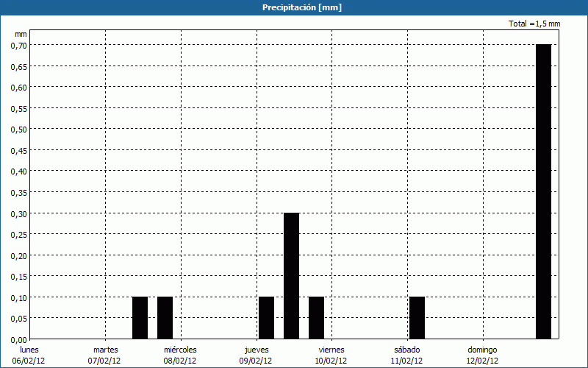Click the 'Precipitación [mm]' chart title

[x=302, y=7]
